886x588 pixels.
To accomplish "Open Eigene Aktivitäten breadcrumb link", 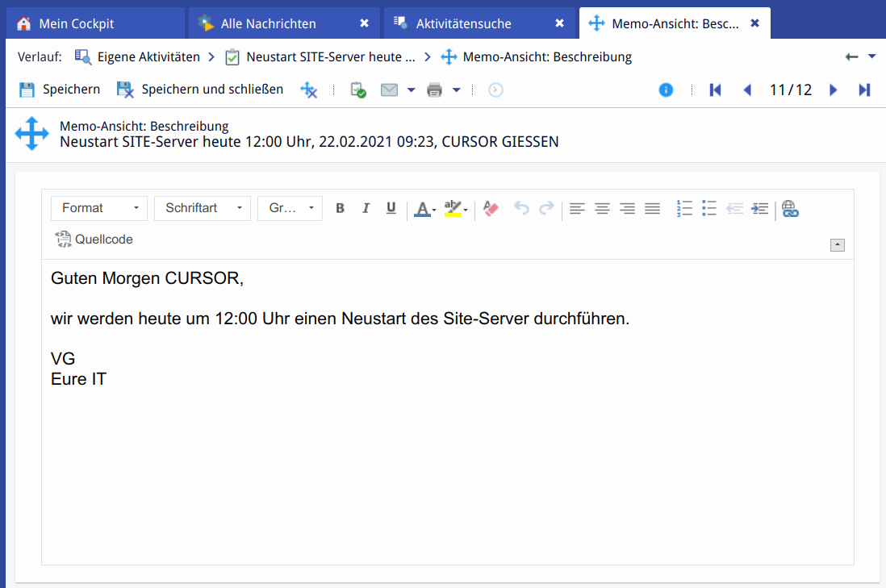I will [x=148, y=56].
